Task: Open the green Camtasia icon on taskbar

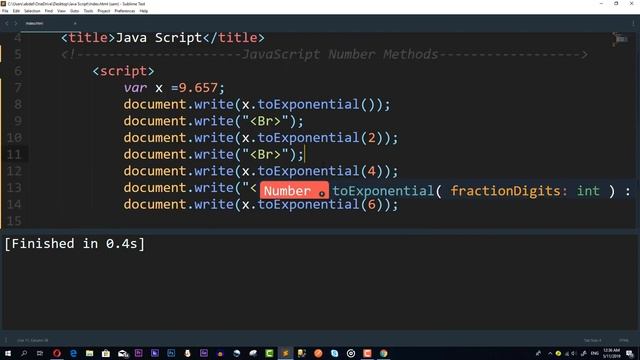Action: click(x=269, y=353)
